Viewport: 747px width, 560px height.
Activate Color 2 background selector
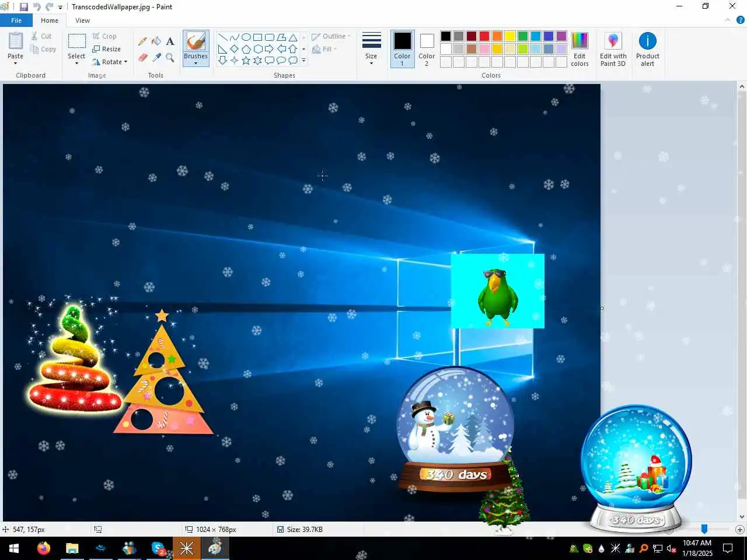coord(427,49)
